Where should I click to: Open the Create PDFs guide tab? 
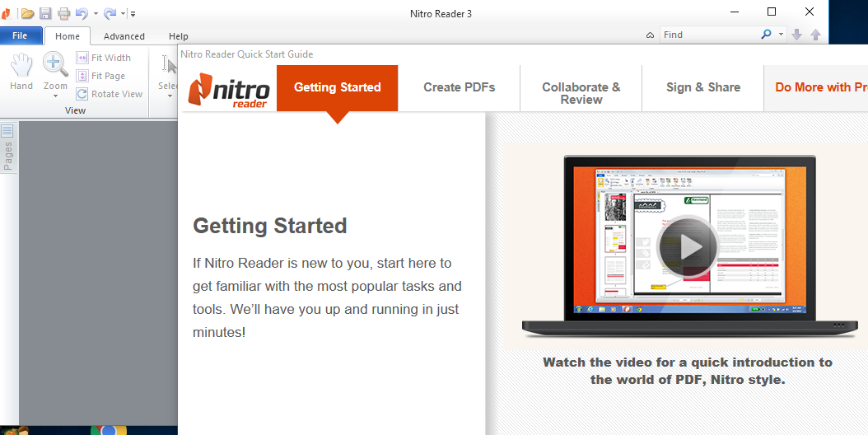tap(459, 87)
